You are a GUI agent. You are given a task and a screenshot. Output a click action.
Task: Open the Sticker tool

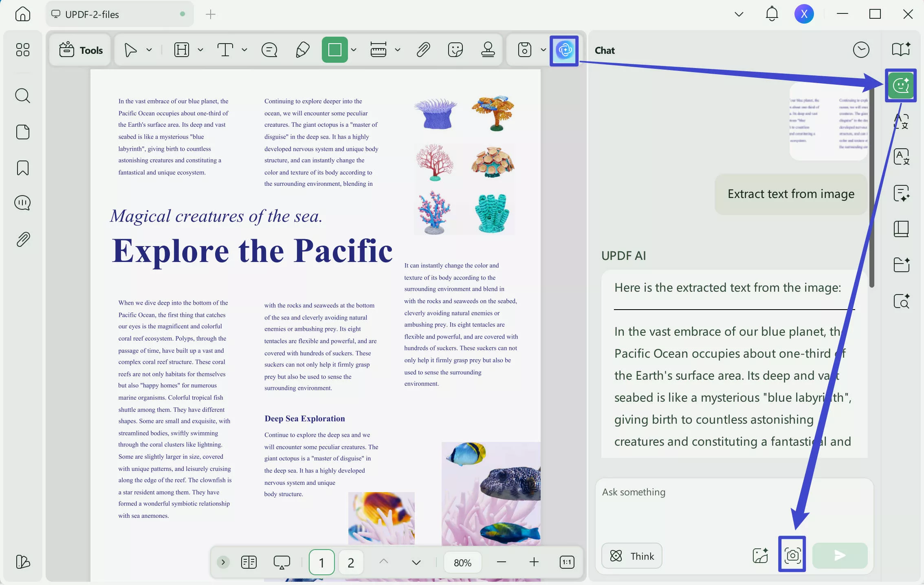pos(455,50)
